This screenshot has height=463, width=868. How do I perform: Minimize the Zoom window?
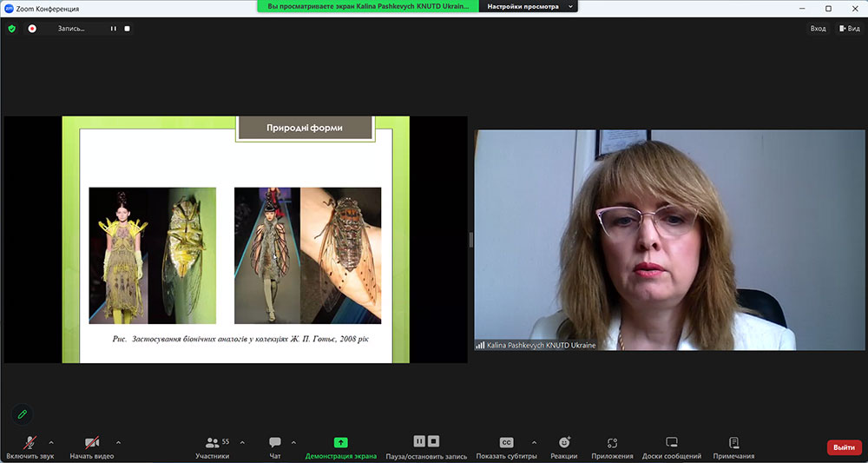(803, 9)
